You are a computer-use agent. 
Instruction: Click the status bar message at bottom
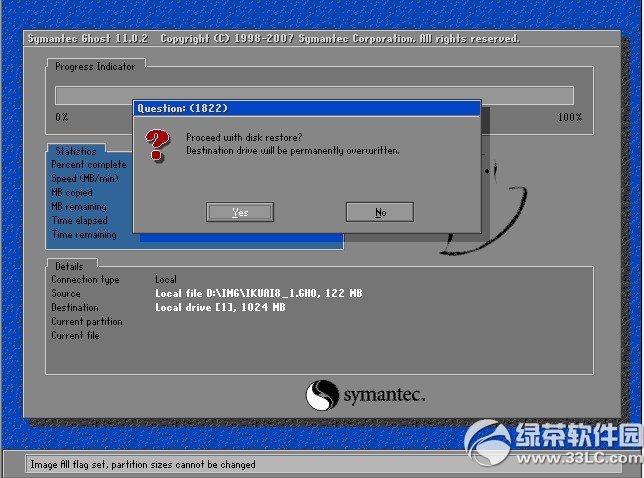coord(143,464)
